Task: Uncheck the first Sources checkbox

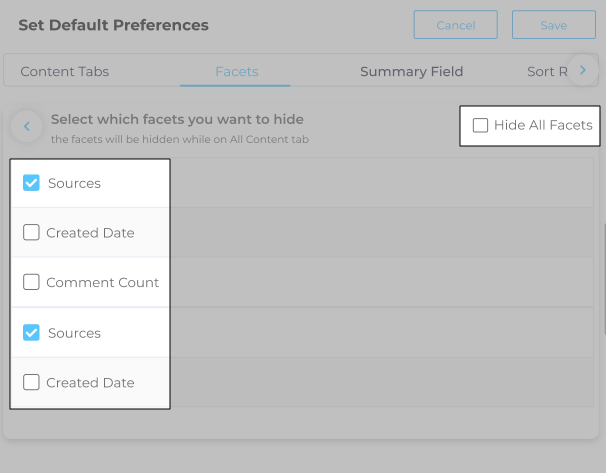Action: coord(31,183)
